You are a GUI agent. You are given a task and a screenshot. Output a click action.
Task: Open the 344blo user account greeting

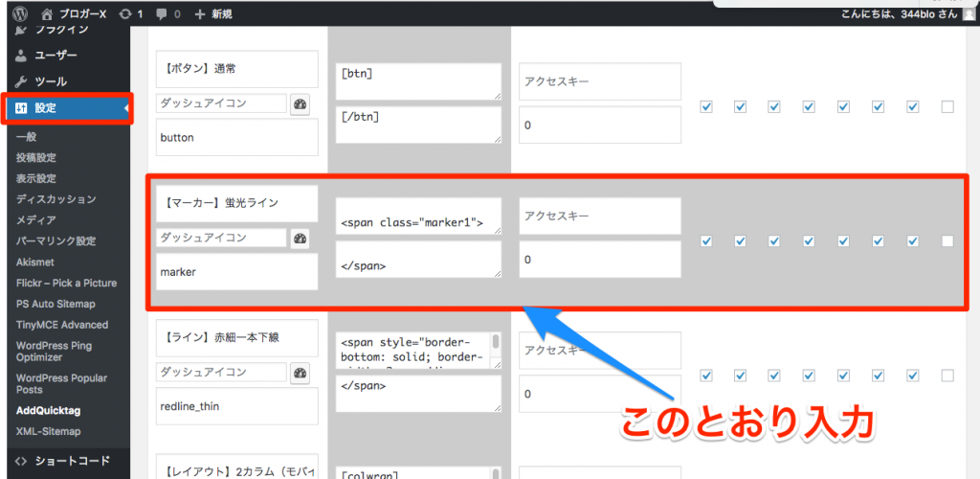(902, 13)
